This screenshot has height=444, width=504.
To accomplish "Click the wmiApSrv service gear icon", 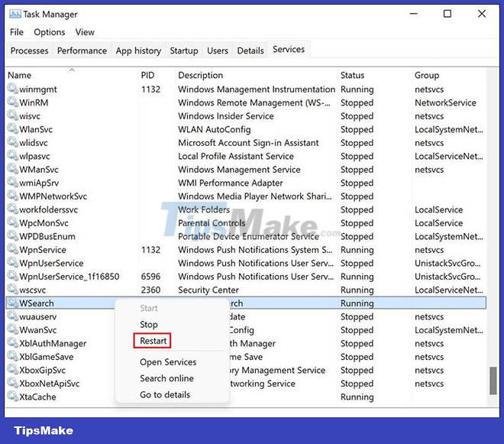I will [13, 182].
